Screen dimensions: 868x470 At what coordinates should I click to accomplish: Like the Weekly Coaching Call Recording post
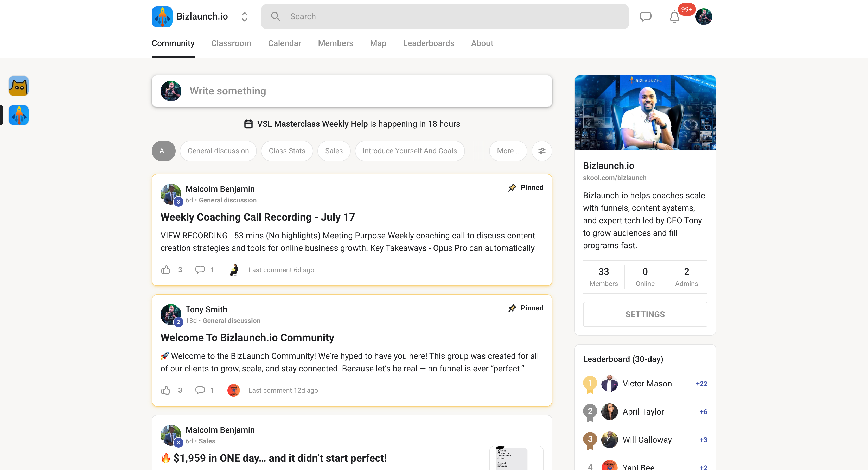click(x=166, y=270)
